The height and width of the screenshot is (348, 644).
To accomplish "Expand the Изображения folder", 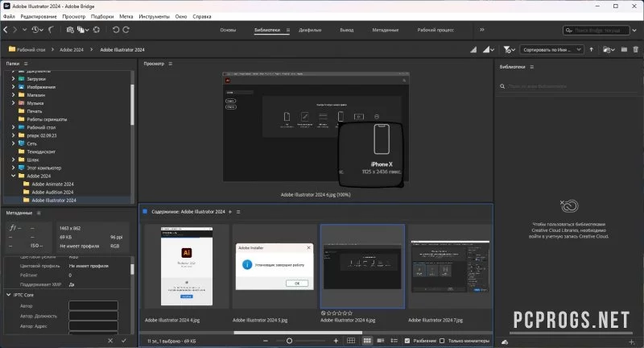I will click(x=13, y=87).
